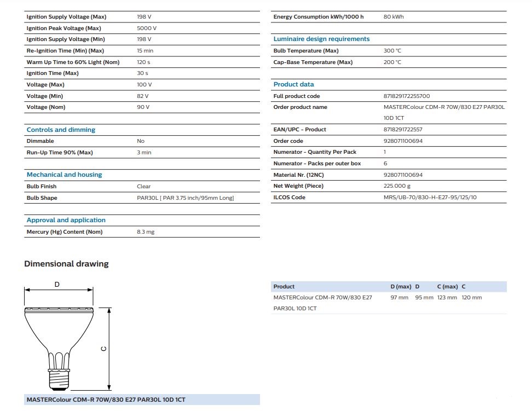Select the 15 min re-ignition time value
This screenshot has height=411, width=532.
click(x=145, y=50)
